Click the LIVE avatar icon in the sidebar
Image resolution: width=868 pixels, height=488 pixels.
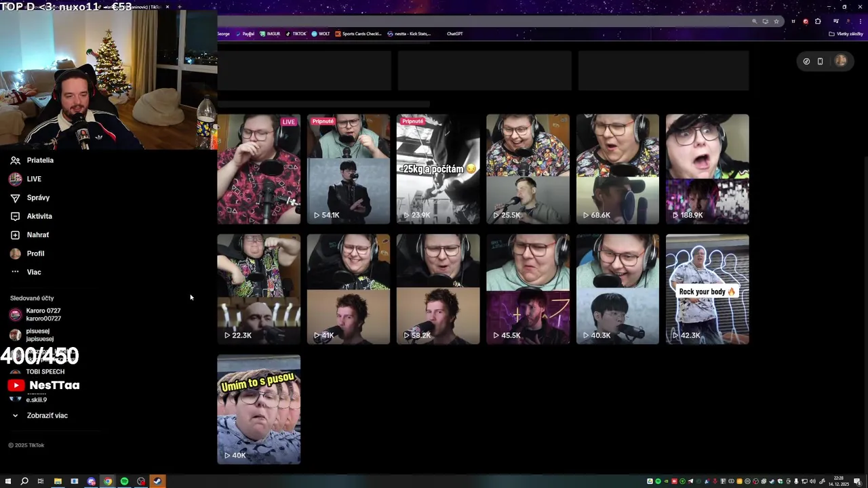(15, 179)
